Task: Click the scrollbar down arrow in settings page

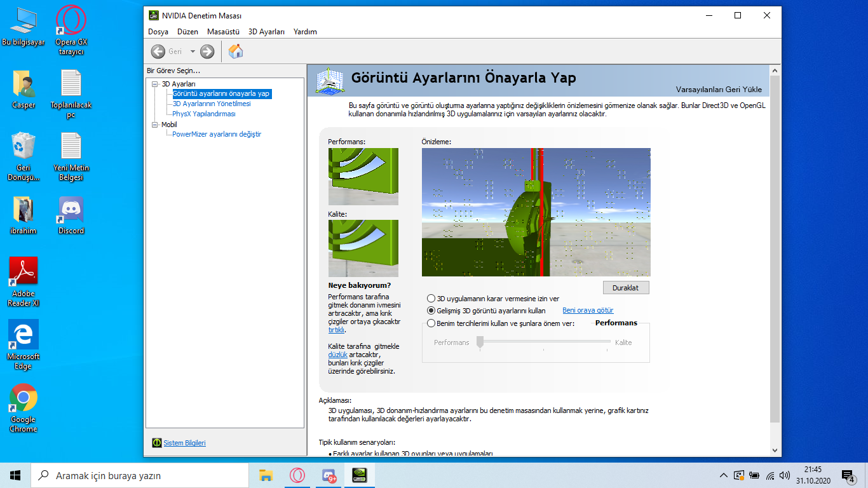Action: [x=775, y=451]
